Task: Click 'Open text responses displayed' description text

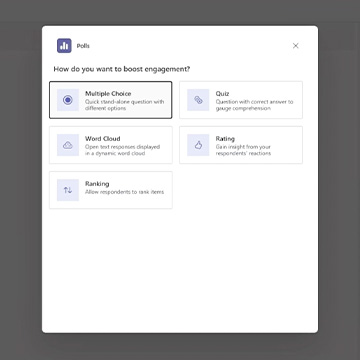Action: (122, 147)
